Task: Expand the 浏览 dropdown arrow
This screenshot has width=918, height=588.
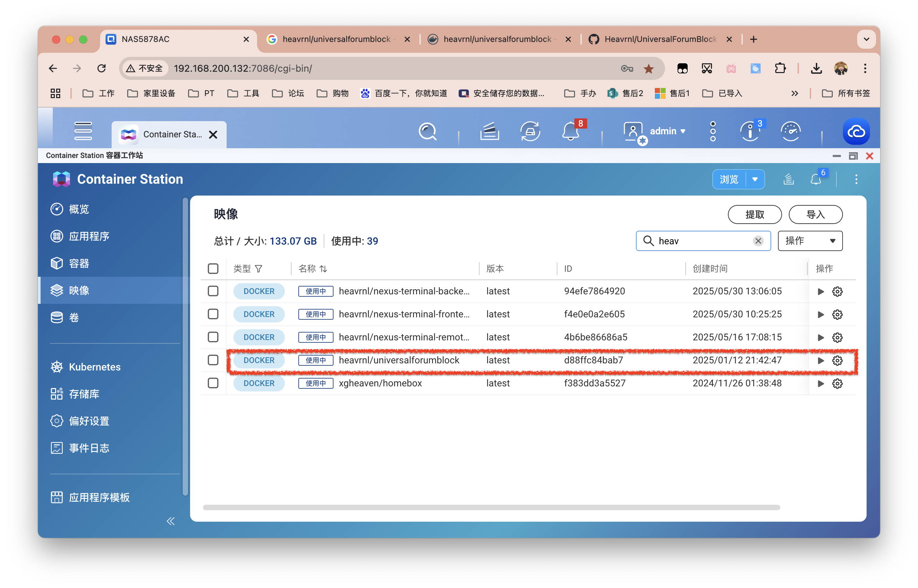Action: click(755, 179)
